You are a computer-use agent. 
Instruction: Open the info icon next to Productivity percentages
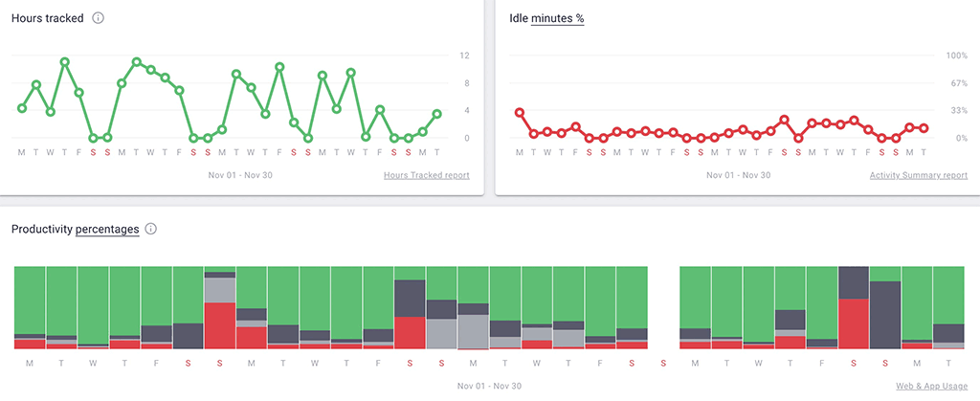coord(150,230)
